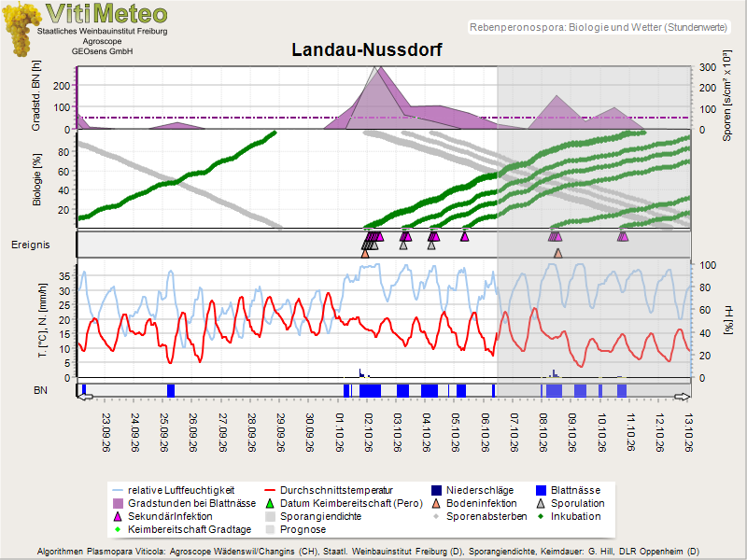Click the magenta SekundärInfektion legend triangle
The width and height of the screenshot is (747, 560).
click(x=118, y=516)
